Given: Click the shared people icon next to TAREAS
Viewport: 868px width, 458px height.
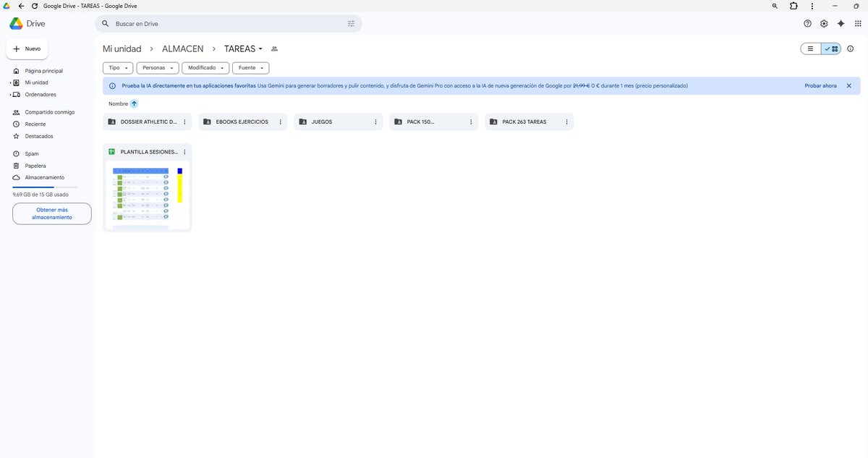Looking at the screenshot, I should pyautogui.click(x=274, y=49).
